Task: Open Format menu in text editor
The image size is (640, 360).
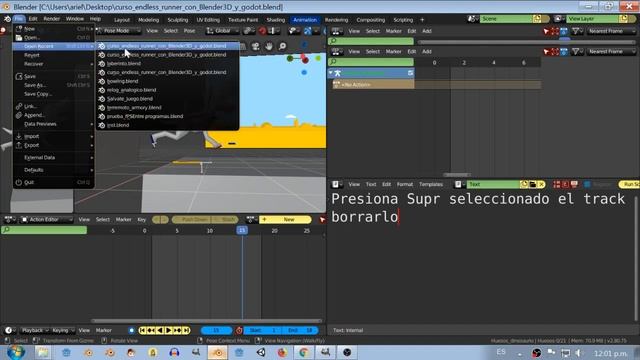Action: point(405,184)
